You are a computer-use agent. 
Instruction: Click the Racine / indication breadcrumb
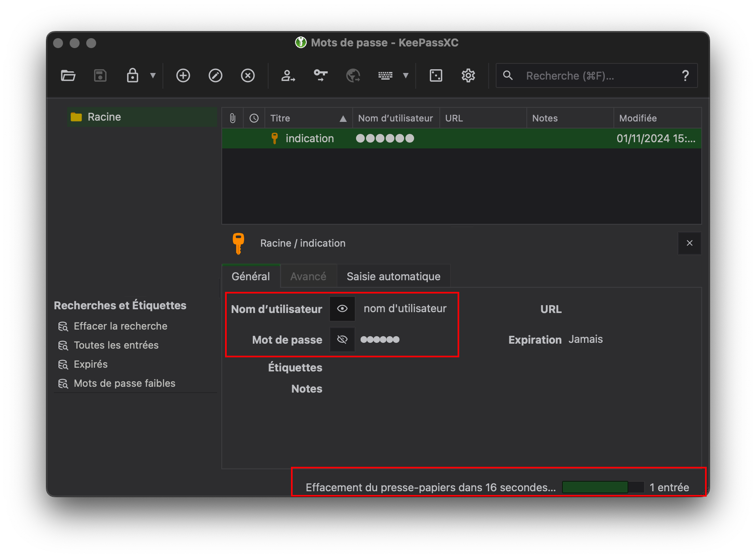pos(303,243)
